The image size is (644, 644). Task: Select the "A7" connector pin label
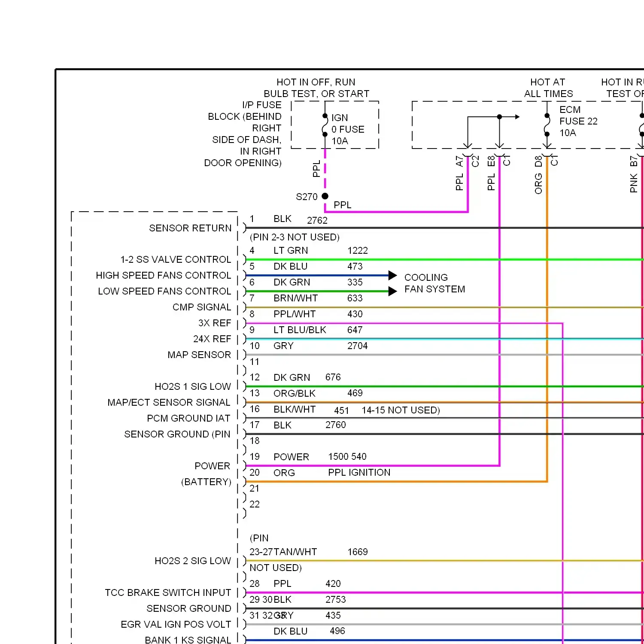(x=459, y=161)
